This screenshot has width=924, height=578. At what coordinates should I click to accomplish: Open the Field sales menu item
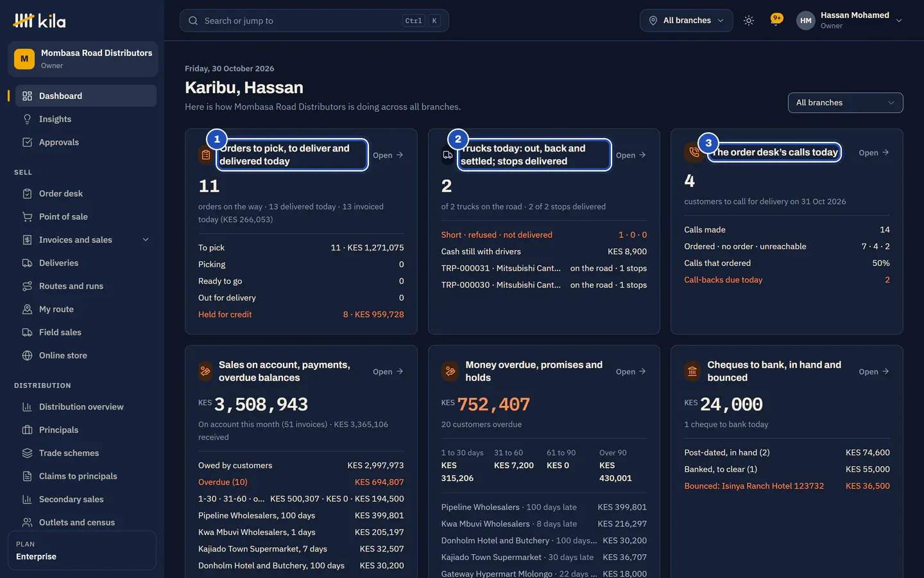click(86, 332)
